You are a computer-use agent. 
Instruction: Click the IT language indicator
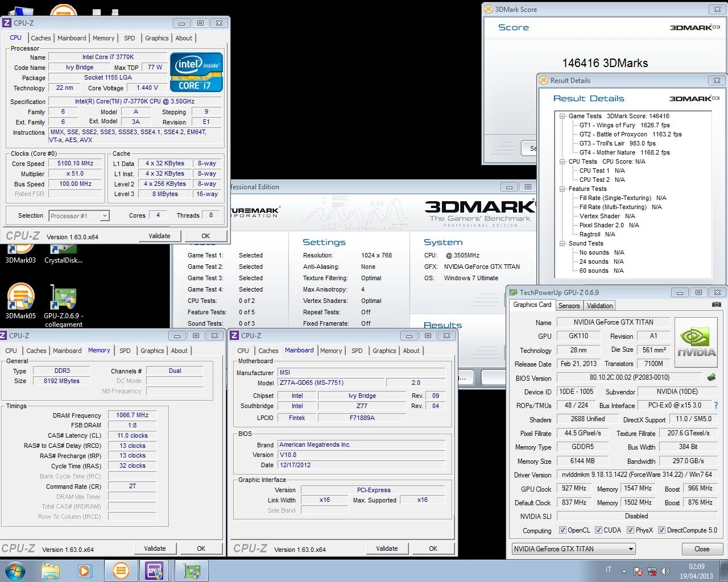click(x=609, y=569)
